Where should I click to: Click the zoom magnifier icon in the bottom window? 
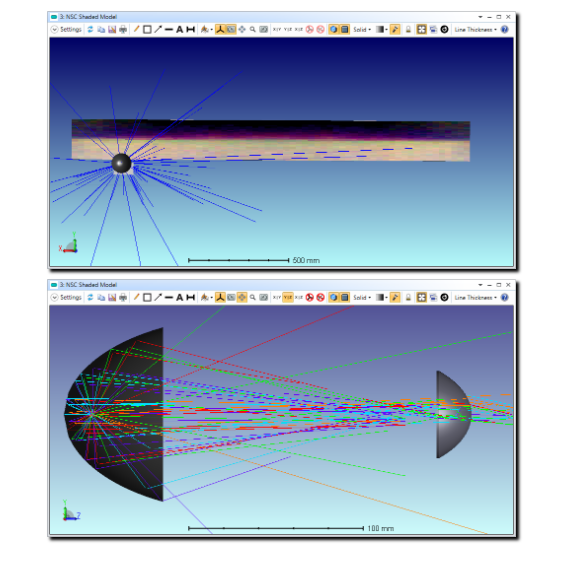(x=253, y=297)
